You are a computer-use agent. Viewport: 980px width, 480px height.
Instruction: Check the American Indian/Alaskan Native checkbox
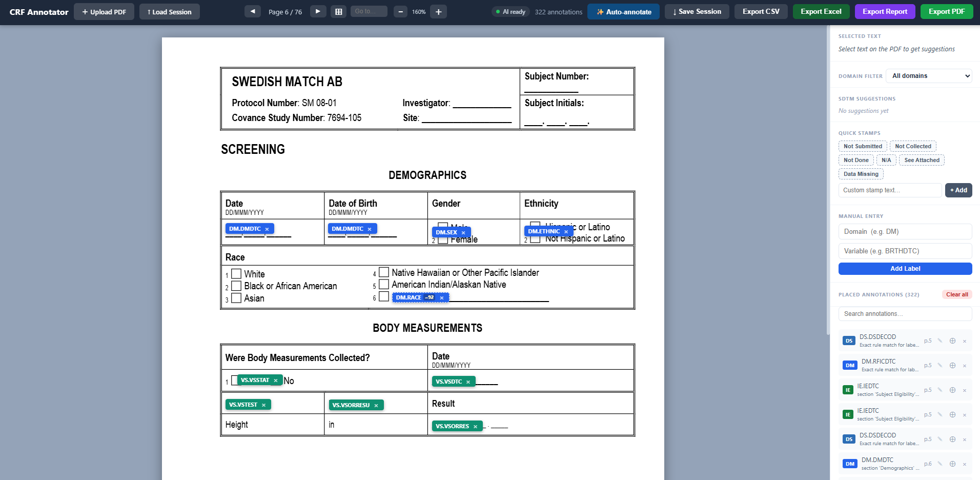coord(384,284)
